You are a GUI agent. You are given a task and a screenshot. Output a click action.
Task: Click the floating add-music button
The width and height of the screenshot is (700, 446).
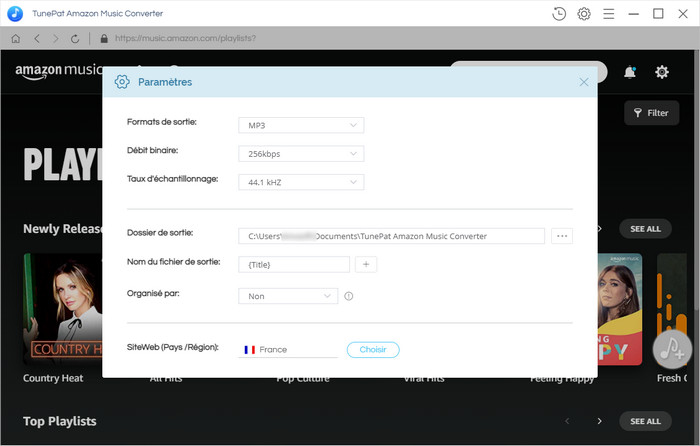coord(672,349)
